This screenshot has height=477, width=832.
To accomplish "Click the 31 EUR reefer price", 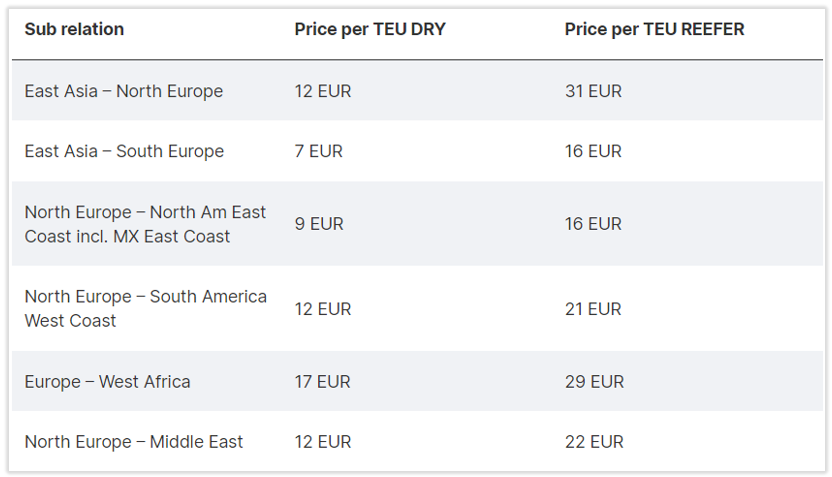I will tap(593, 91).
